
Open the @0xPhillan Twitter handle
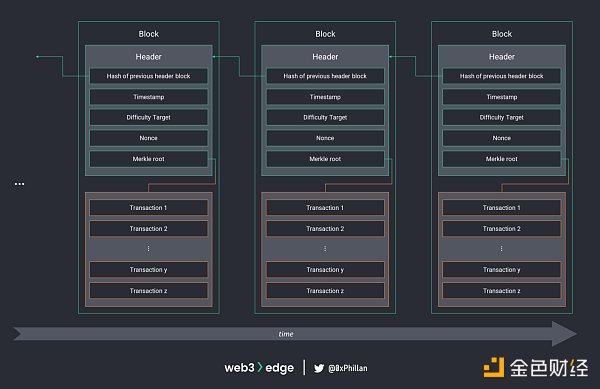pyautogui.click(x=348, y=368)
